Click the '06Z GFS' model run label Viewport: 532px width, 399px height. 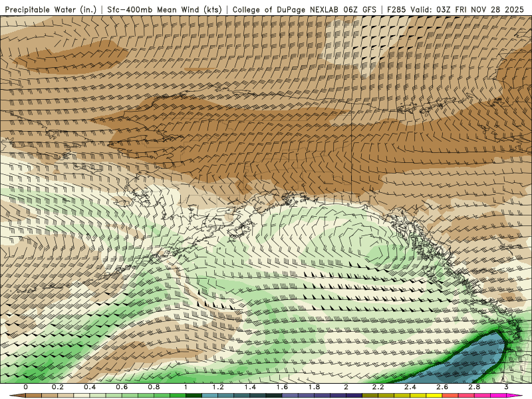360,9
